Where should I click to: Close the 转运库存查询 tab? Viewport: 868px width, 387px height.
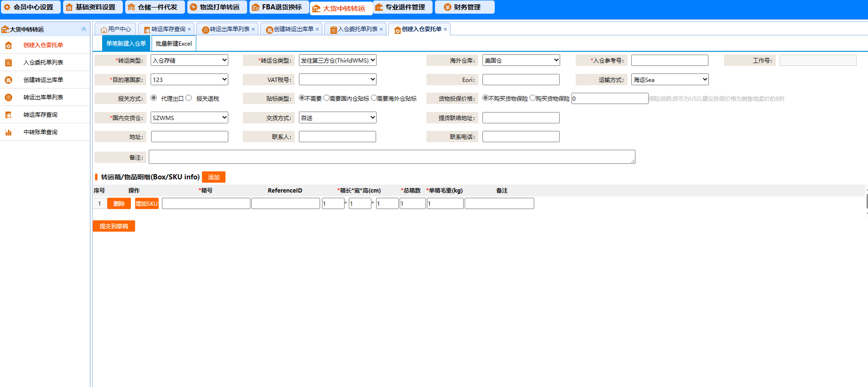189,29
